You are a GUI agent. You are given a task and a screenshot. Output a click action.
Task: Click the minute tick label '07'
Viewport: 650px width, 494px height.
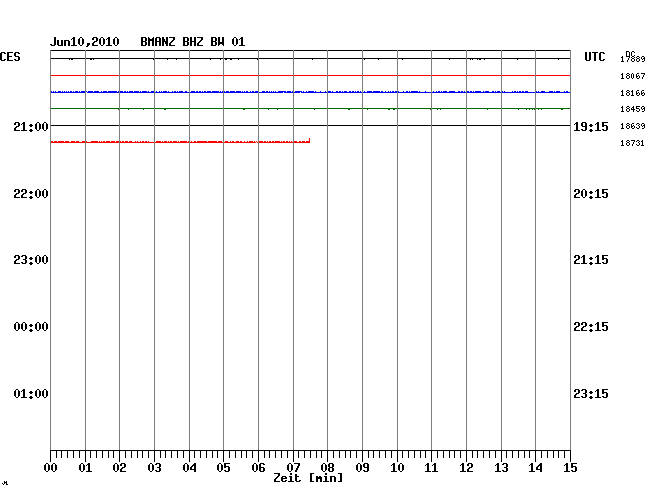[x=293, y=468]
